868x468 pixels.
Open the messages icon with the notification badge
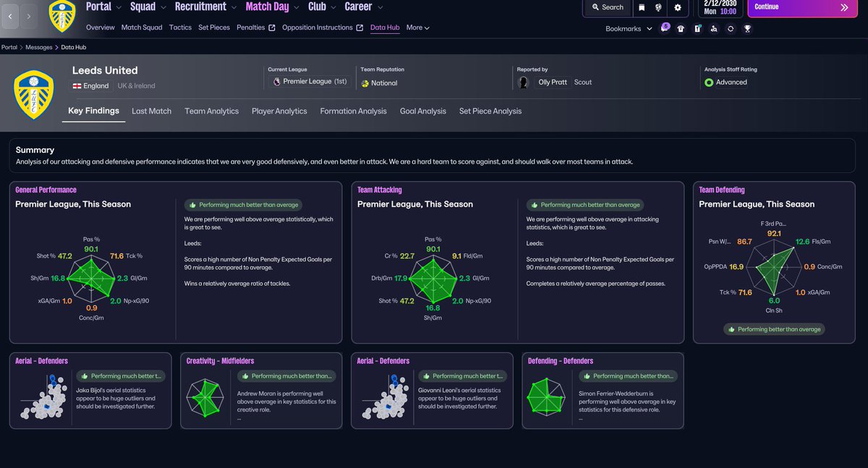coord(665,29)
